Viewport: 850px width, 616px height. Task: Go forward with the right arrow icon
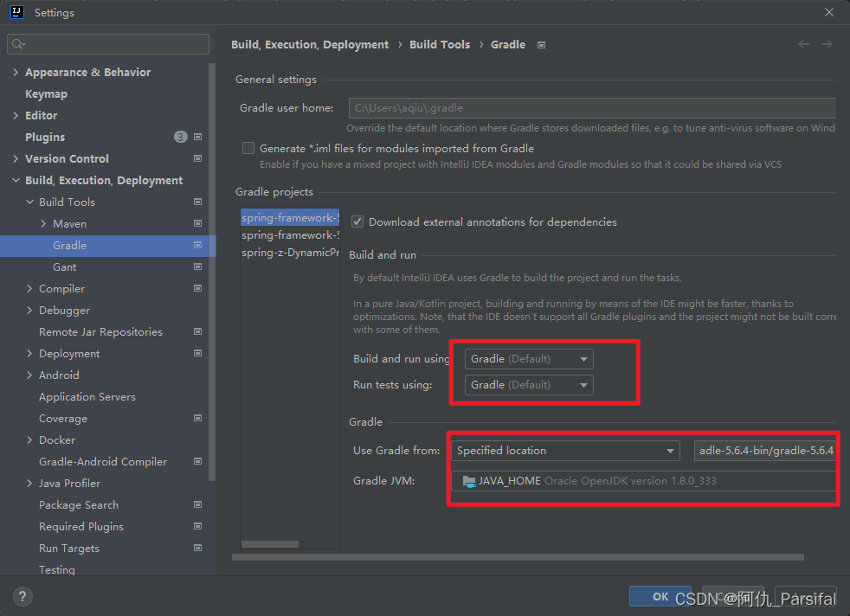tap(827, 44)
